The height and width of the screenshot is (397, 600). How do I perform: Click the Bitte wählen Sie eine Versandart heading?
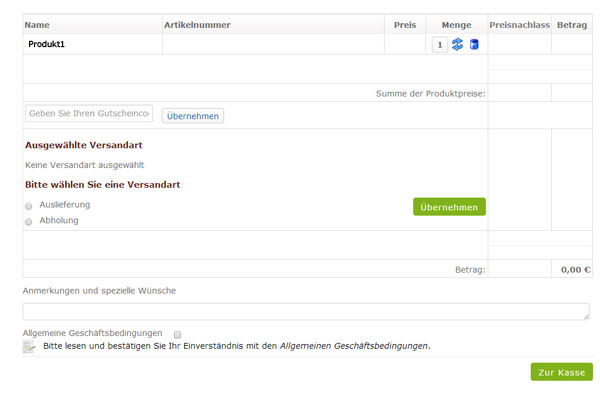point(103,185)
